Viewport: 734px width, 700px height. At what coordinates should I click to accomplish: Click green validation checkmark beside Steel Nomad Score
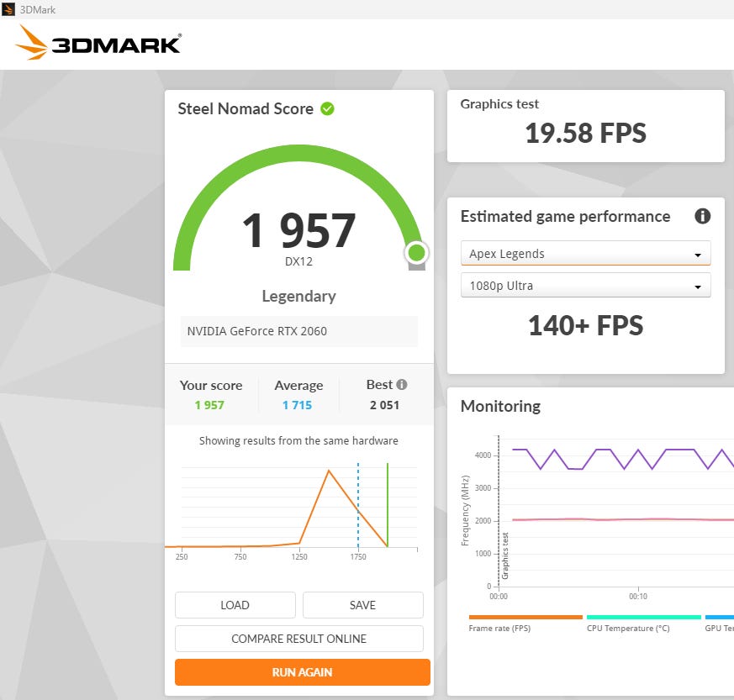[327, 108]
